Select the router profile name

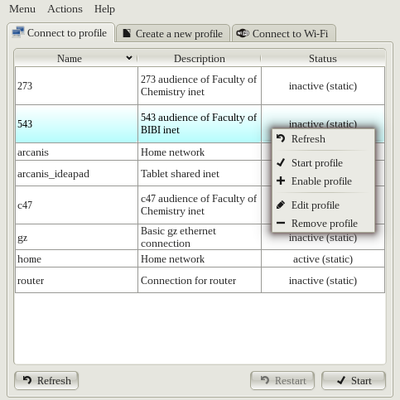30,281
